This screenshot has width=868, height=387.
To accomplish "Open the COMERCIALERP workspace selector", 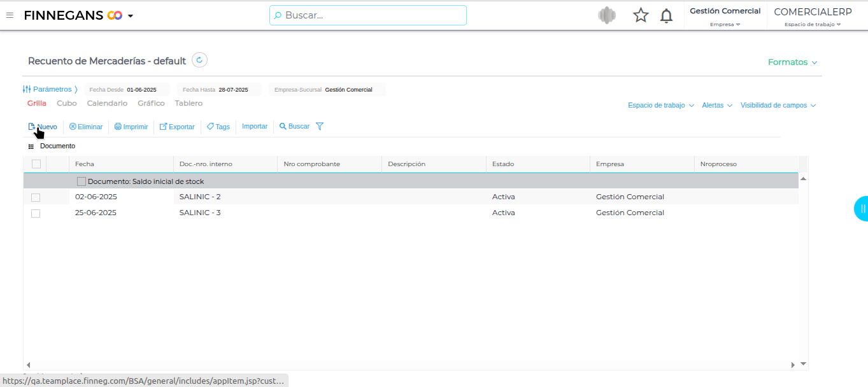I will [x=813, y=16].
